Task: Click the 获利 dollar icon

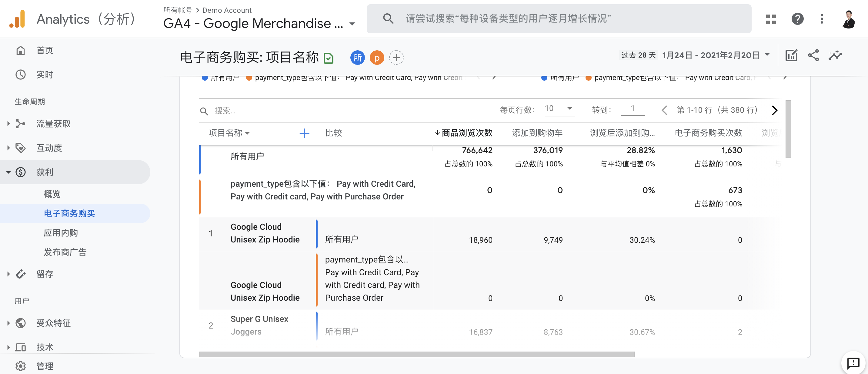Action: 21,172
